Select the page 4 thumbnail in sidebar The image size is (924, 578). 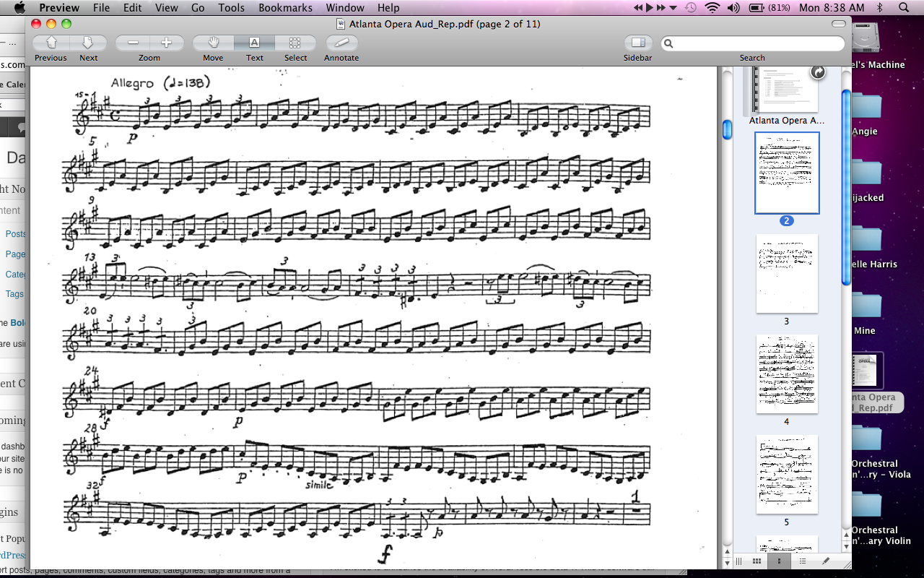point(787,374)
